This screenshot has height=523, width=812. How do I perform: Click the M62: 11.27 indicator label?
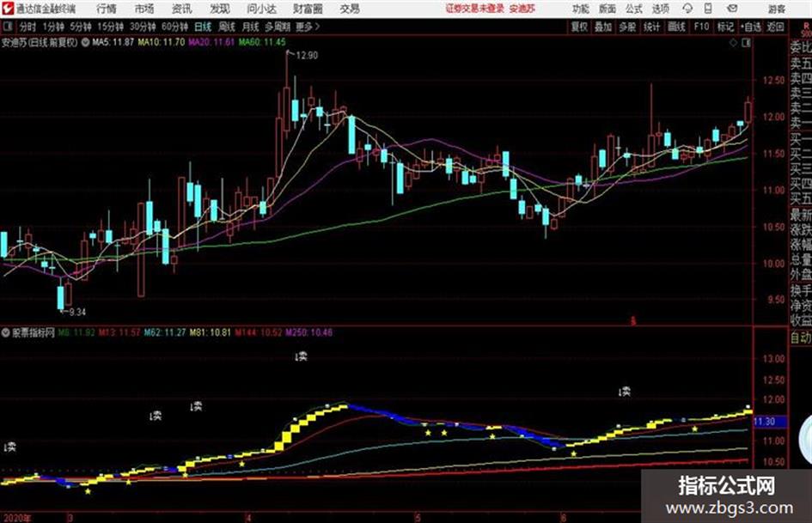coord(165,332)
